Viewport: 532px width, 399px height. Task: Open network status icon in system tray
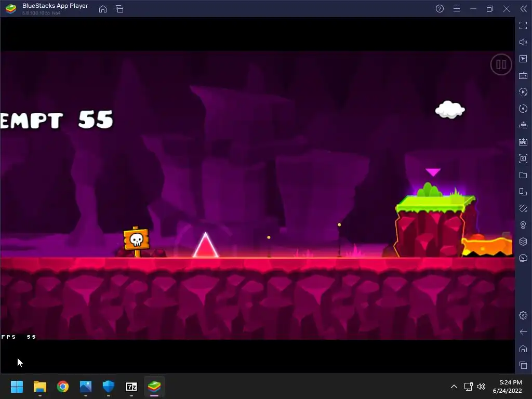[x=468, y=387]
